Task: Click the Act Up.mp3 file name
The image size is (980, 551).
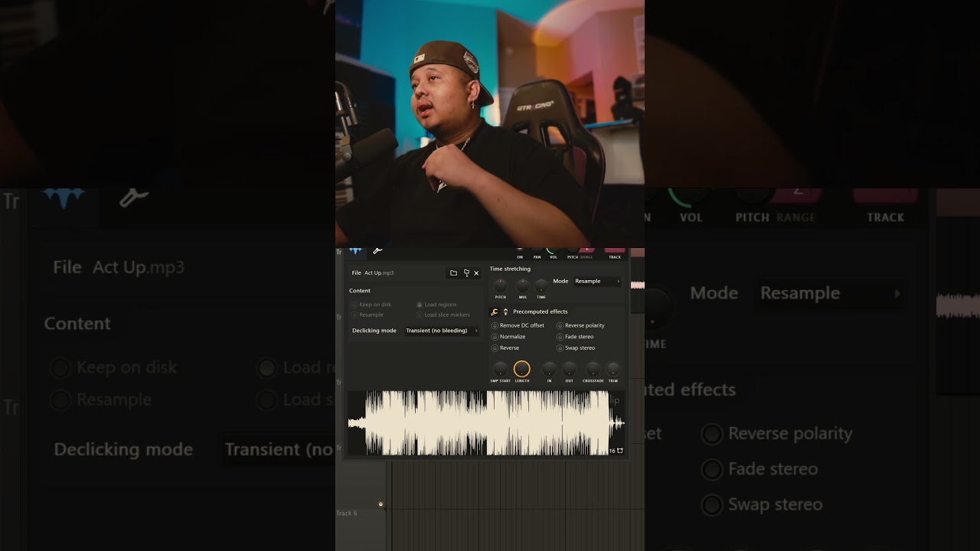Action: click(x=379, y=273)
